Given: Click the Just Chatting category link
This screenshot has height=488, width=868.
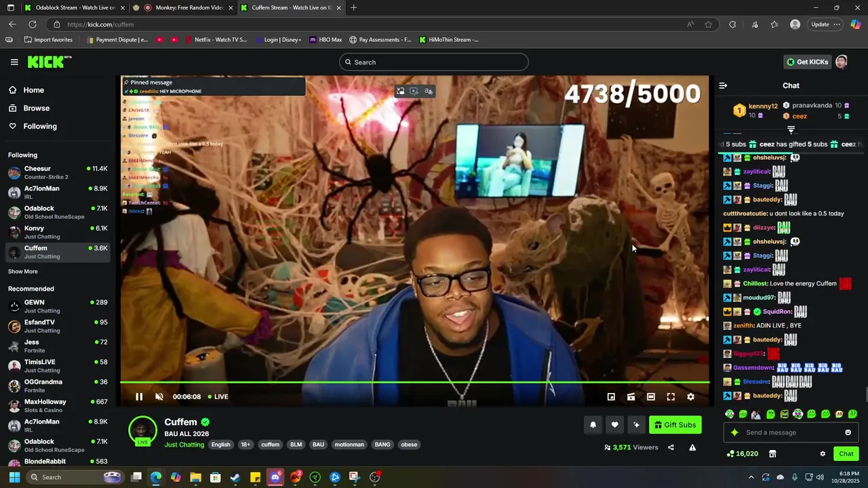Looking at the screenshot, I should tap(184, 445).
